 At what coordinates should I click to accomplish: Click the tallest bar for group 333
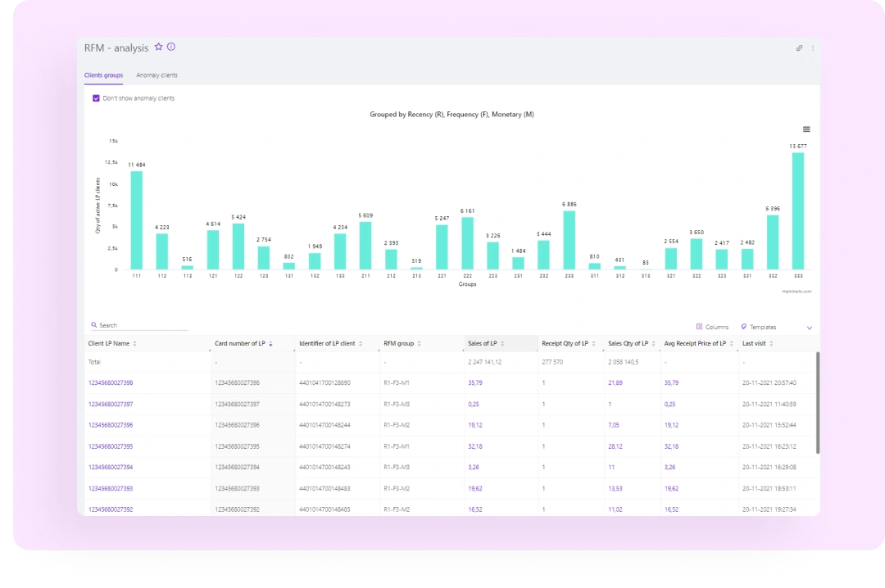797,210
